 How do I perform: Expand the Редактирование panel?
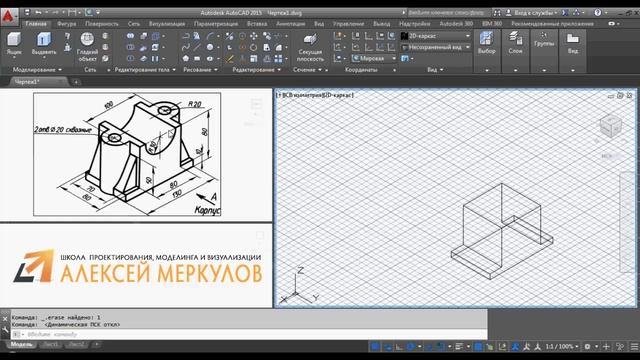click(x=256, y=70)
